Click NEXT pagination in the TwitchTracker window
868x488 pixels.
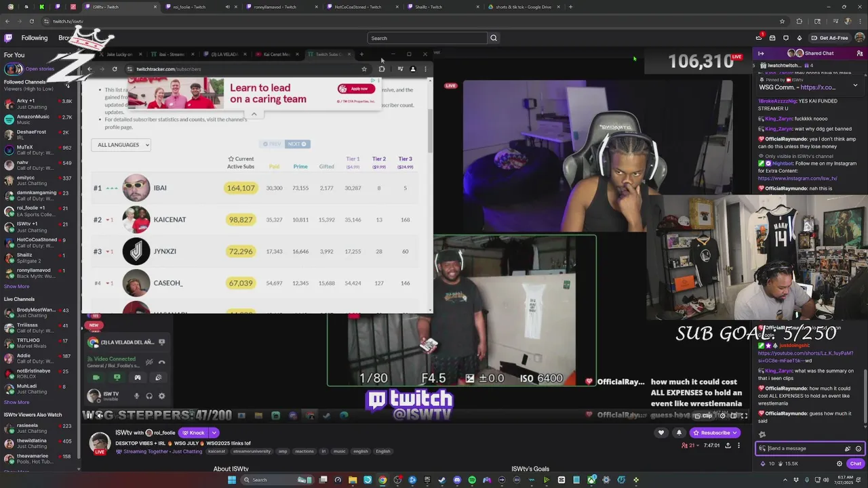[x=296, y=144]
